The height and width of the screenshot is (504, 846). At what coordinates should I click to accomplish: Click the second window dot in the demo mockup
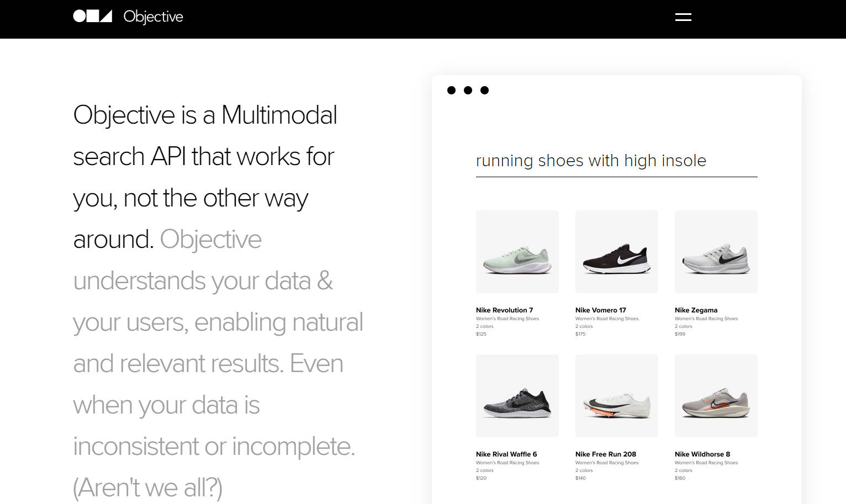(x=468, y=90)
